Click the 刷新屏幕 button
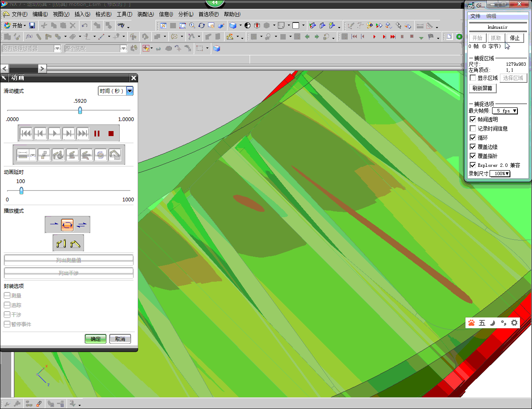The height and width of the screenshot is (409, 532). click(x=483, y=88)
